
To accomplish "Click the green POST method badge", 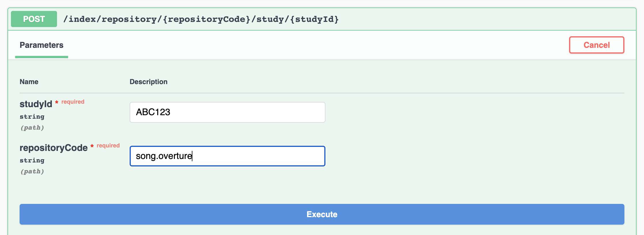I will (x=33, y=19).
